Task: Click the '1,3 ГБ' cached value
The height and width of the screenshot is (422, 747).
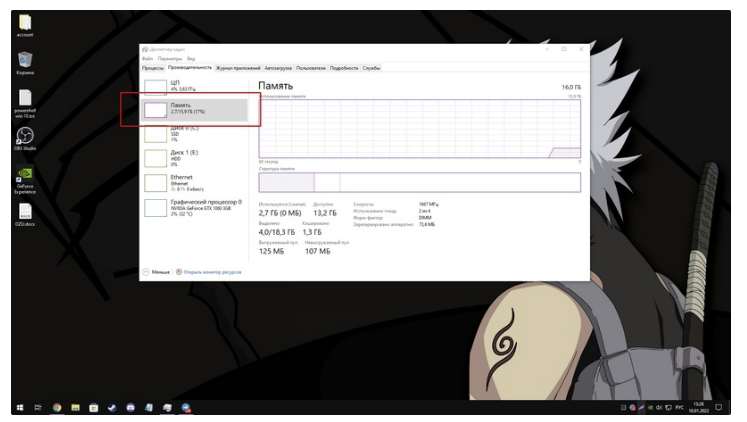Action: [312, 232]
